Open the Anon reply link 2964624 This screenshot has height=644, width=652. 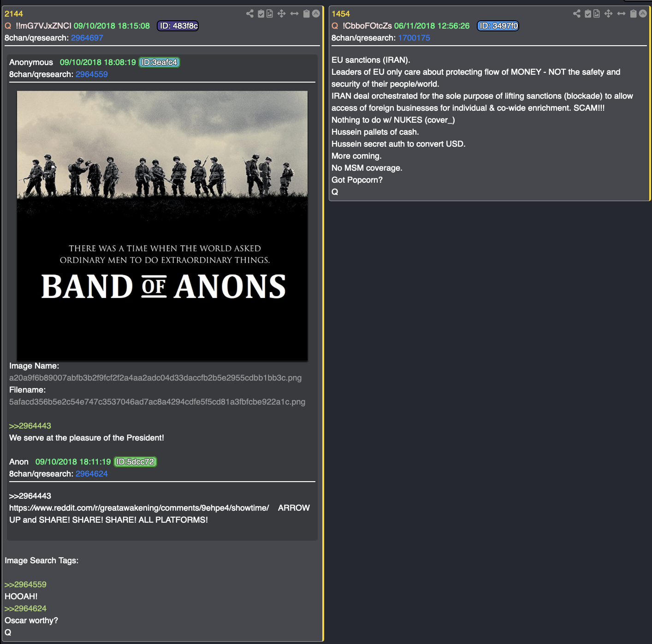tap(92, 474)
